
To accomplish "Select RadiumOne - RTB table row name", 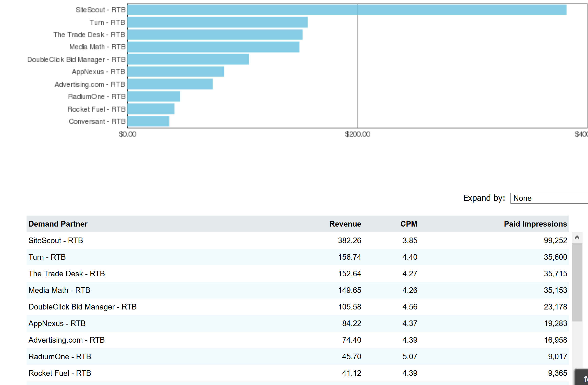I will tap(60, 356).
